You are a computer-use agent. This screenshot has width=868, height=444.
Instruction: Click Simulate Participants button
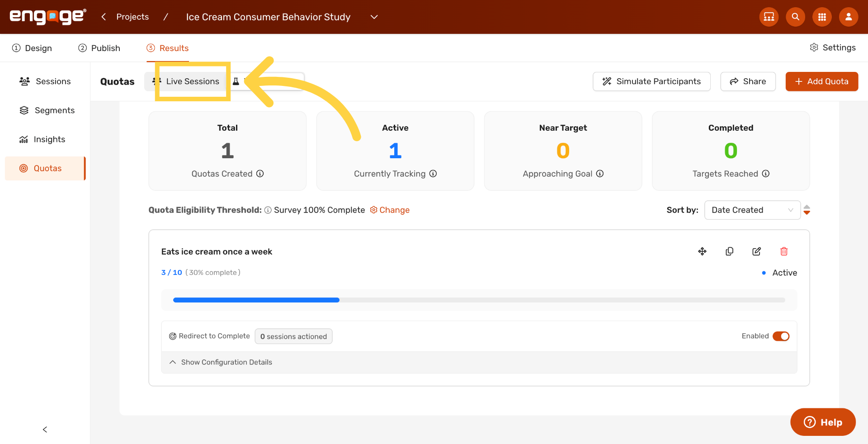click(x=651, y=81)
